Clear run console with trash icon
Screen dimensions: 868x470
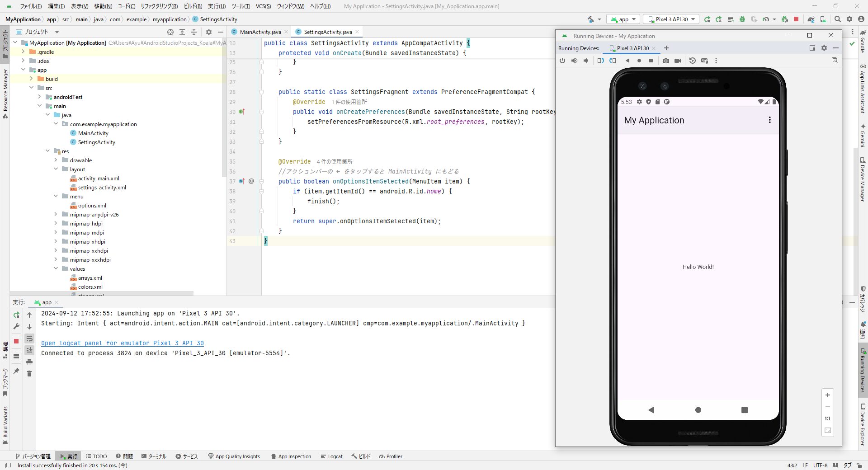(x=29, y=374)
